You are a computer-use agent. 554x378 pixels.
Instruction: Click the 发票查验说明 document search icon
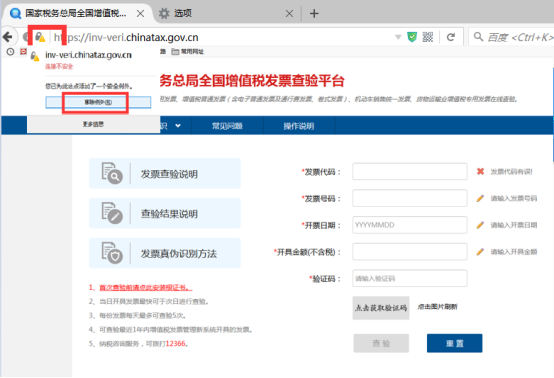click(112, 173)
